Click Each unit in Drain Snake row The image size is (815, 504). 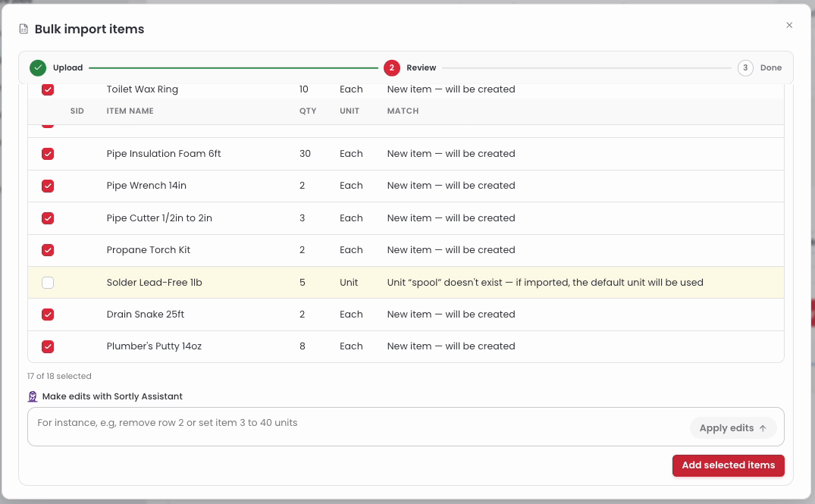click(351, 315)
